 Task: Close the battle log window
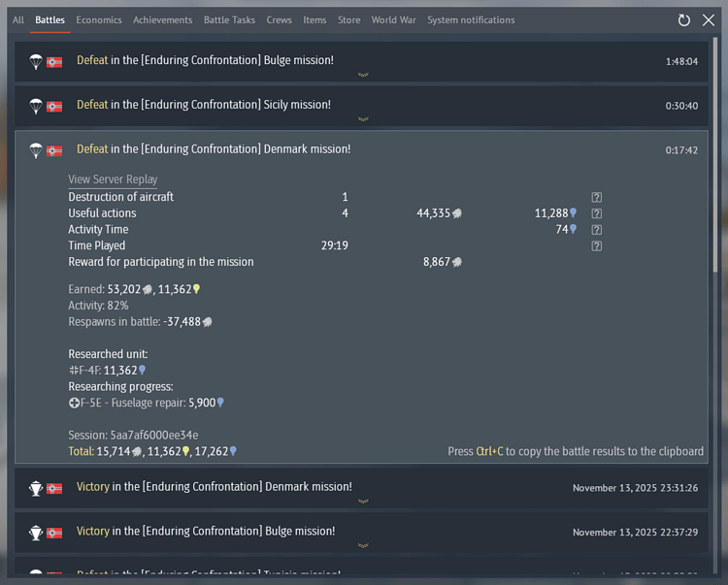709,20
